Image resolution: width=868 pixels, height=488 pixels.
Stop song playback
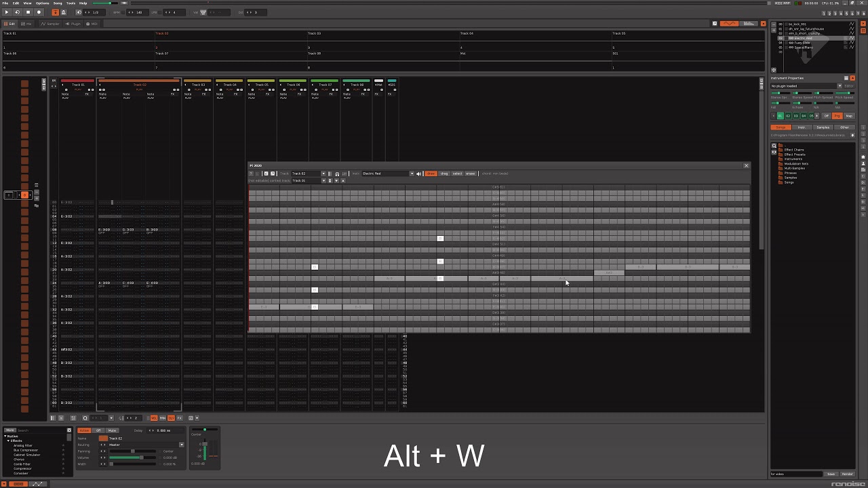[x=28, y=12]
